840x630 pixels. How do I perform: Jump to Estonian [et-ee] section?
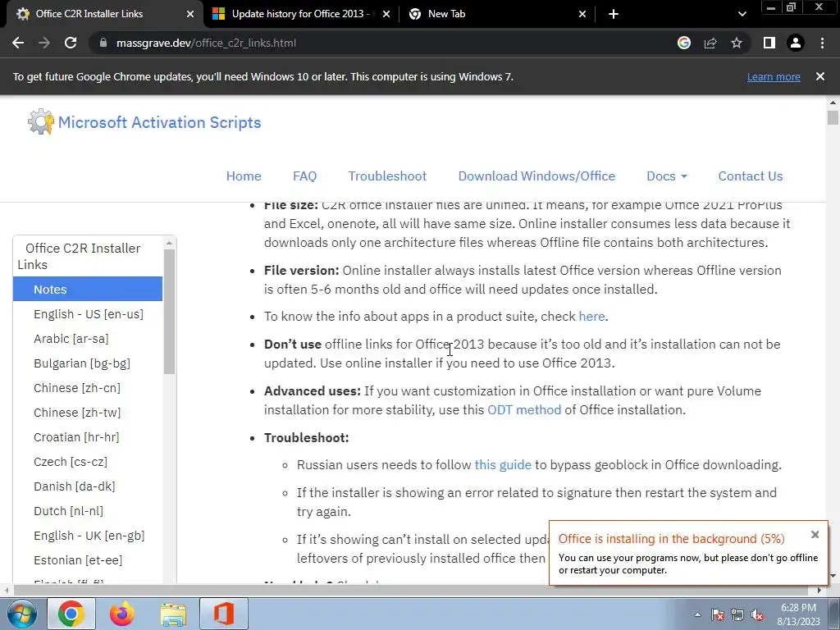coord(78,560)
